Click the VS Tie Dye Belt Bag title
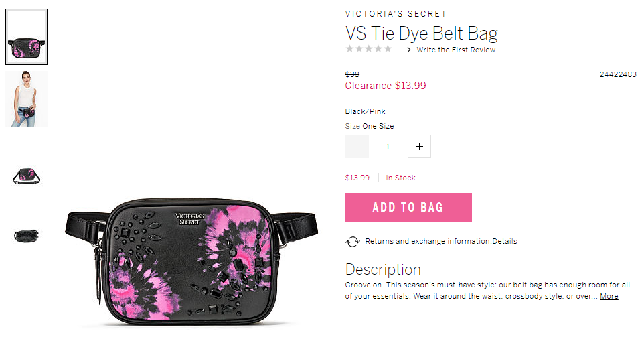 (x=421, y=33)
